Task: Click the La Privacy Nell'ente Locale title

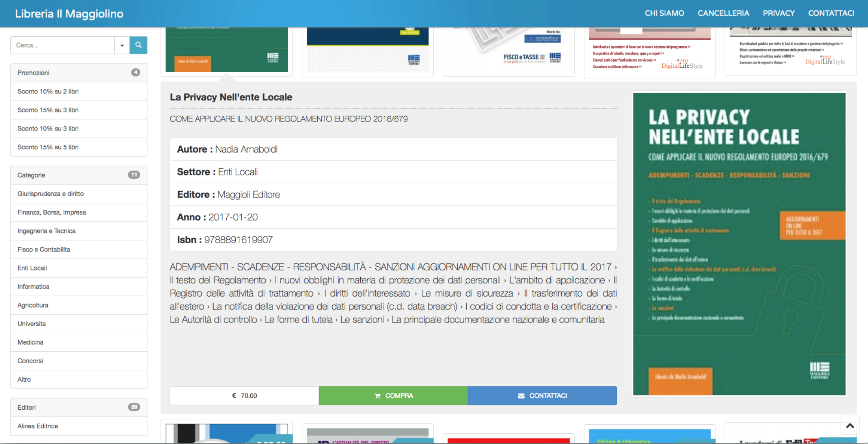Action: pos(231,97)
